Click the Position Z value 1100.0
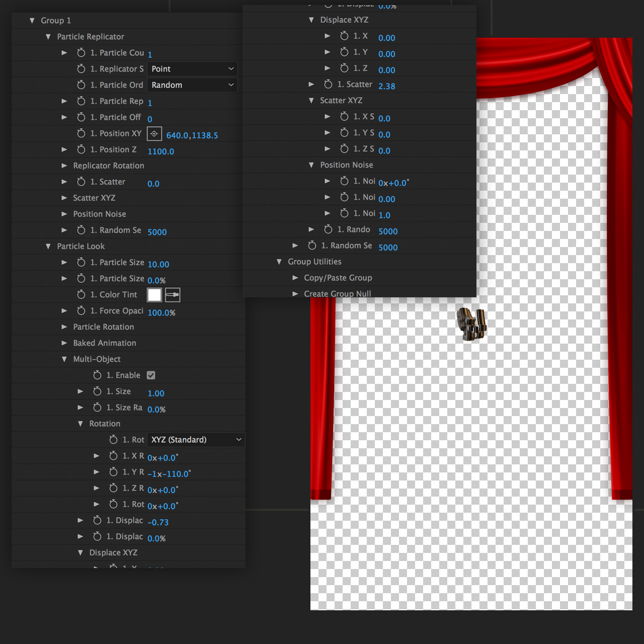Screen dimensions: 644x644 pyautogui.click(x=160, y=151)
